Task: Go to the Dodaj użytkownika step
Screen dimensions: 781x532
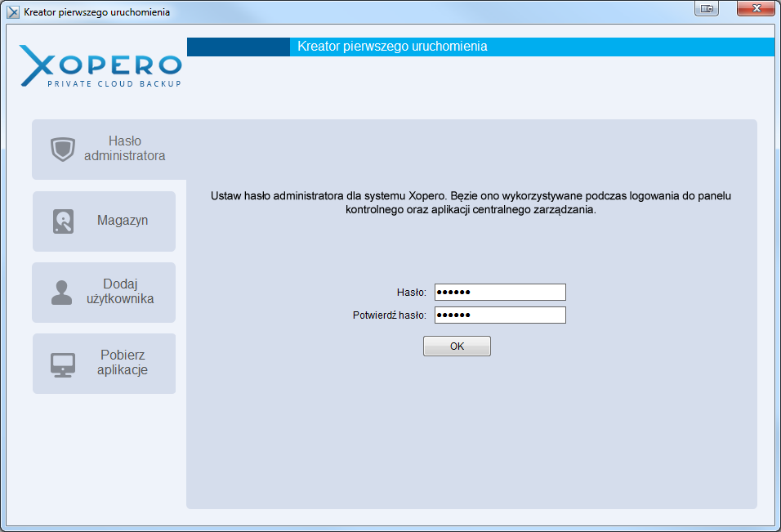Action: click(x=120, y=292)
